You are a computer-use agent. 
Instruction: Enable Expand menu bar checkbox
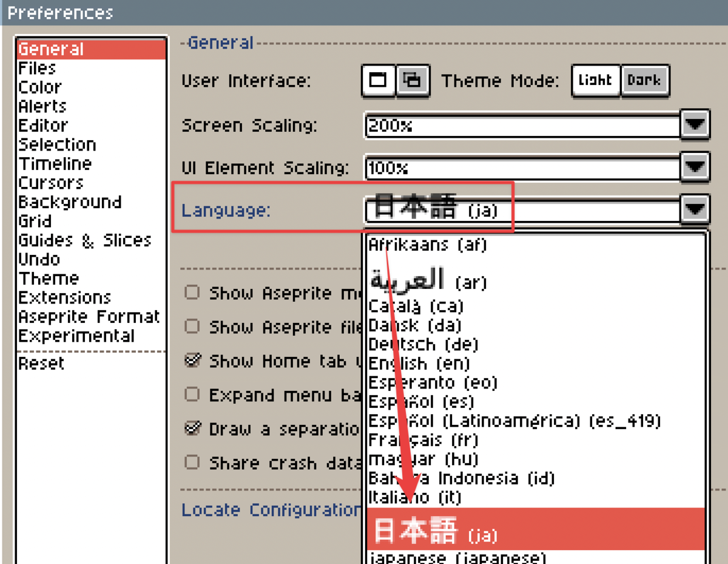coord(192,395)
